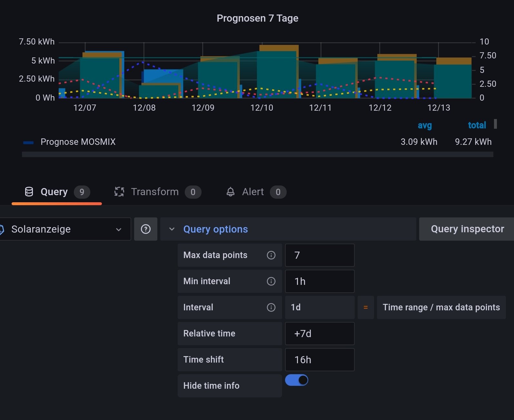Screen dimensions: 514x420
Task: Click the Transform tab icon
Action: click(119, 192)
